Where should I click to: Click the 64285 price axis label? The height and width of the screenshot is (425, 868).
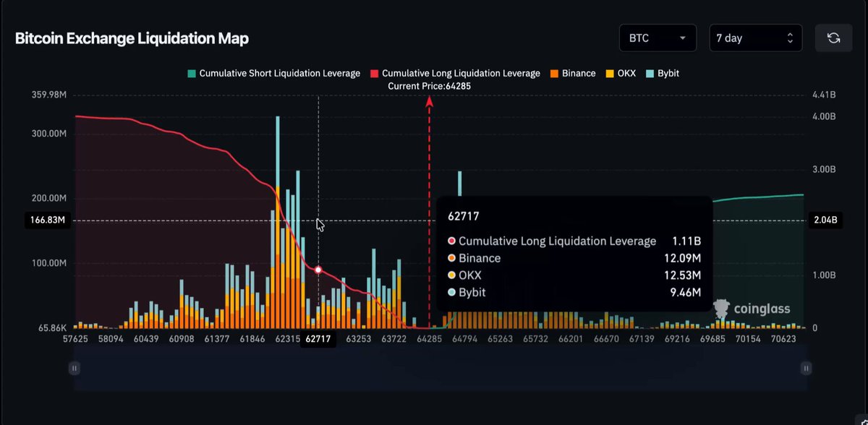point(430,338)
